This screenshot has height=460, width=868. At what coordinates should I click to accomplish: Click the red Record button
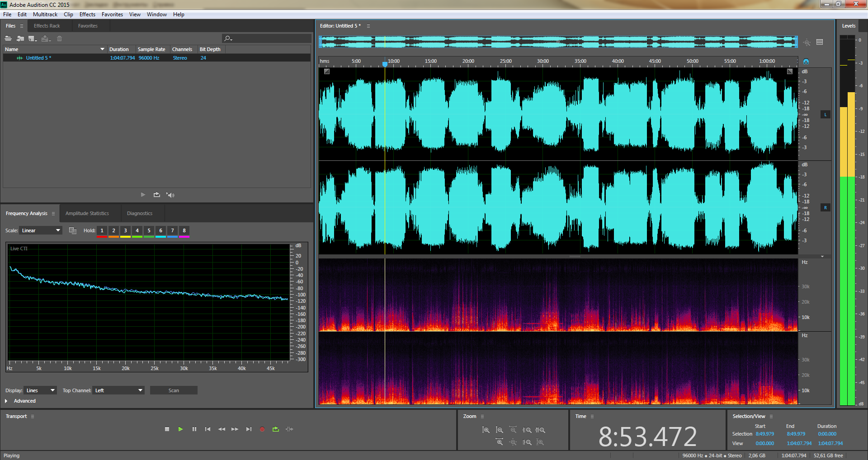262,429
